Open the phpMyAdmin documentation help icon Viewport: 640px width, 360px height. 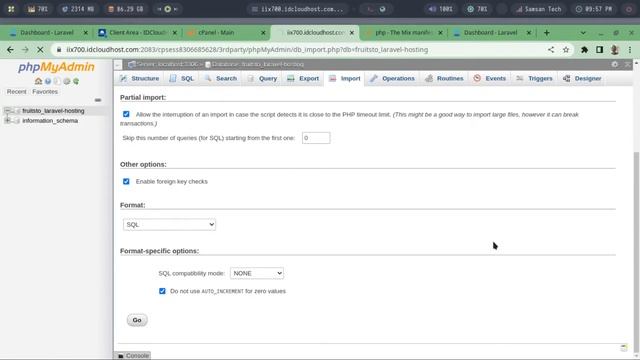pos(48,81)
